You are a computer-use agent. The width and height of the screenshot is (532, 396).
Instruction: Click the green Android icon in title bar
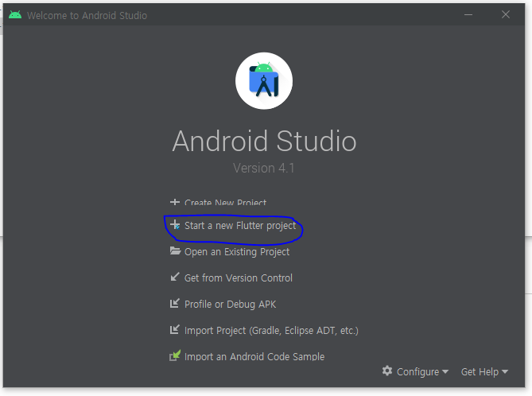tap(15, 15)
